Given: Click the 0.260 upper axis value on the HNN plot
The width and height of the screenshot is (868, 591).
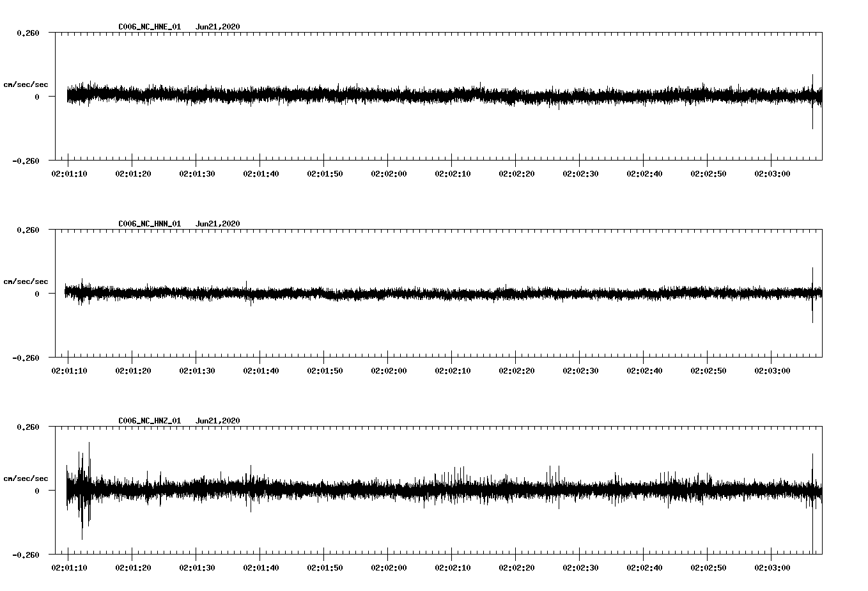Looking at the screenshot, I should [28, 230].
